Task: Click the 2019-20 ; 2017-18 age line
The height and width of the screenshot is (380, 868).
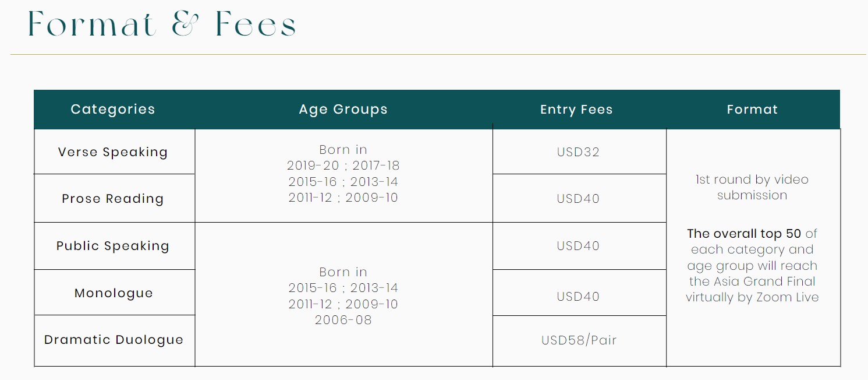Action: (343, 166)
